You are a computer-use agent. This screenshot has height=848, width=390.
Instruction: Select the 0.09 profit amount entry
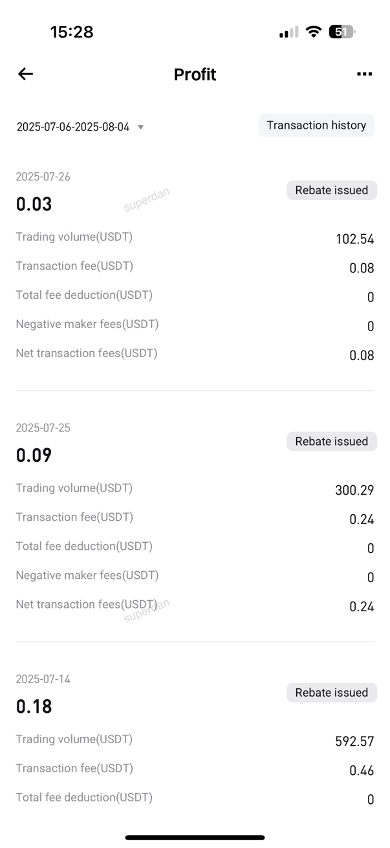[34, 455]
